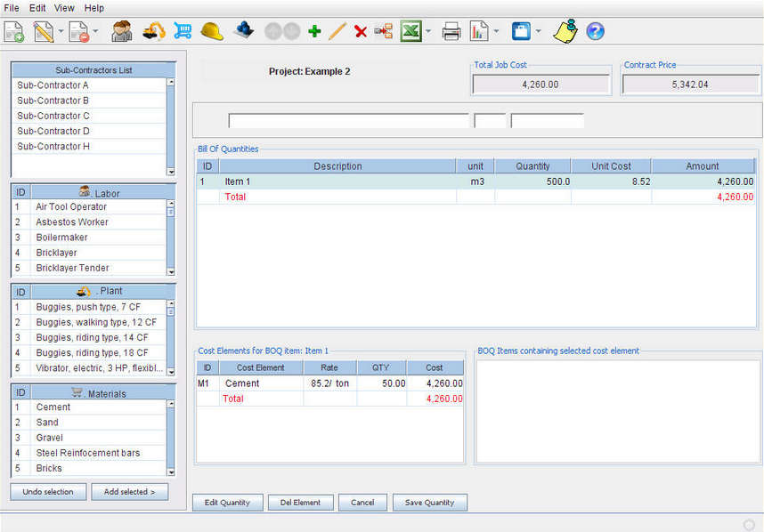
Task: Open the materials shopping cart toolbar icon
Action: point(183,32)
